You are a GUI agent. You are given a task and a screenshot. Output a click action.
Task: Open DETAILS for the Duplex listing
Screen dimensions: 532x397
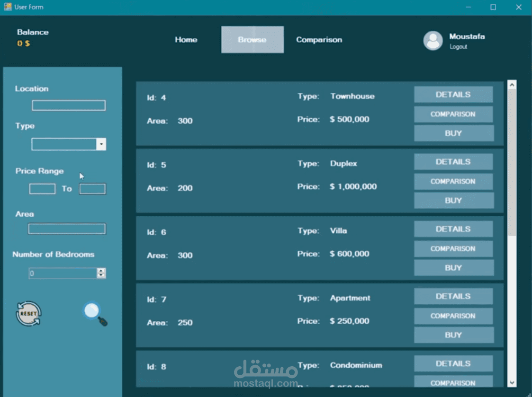coord(453,162)
